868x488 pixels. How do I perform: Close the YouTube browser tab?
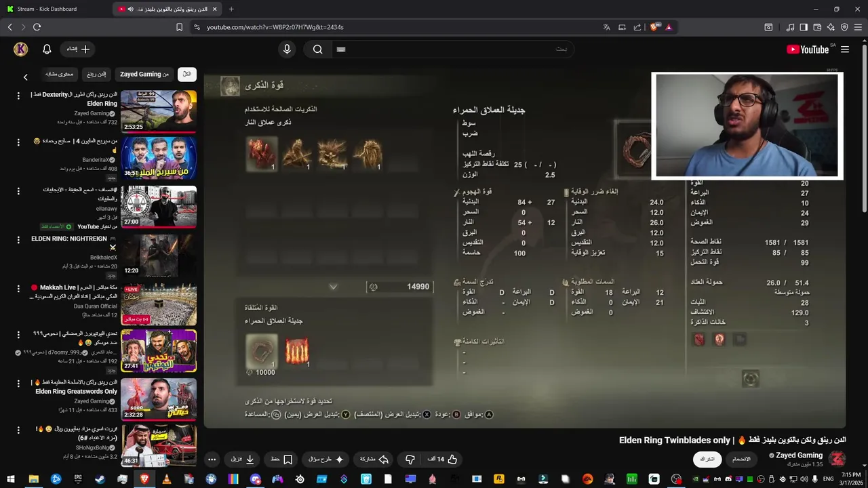[x=215, y=9]
